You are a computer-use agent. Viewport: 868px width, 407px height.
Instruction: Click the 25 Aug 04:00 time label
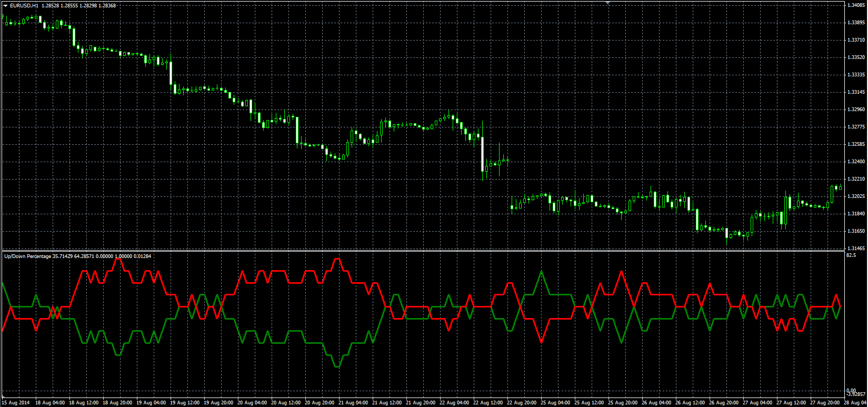555,403
